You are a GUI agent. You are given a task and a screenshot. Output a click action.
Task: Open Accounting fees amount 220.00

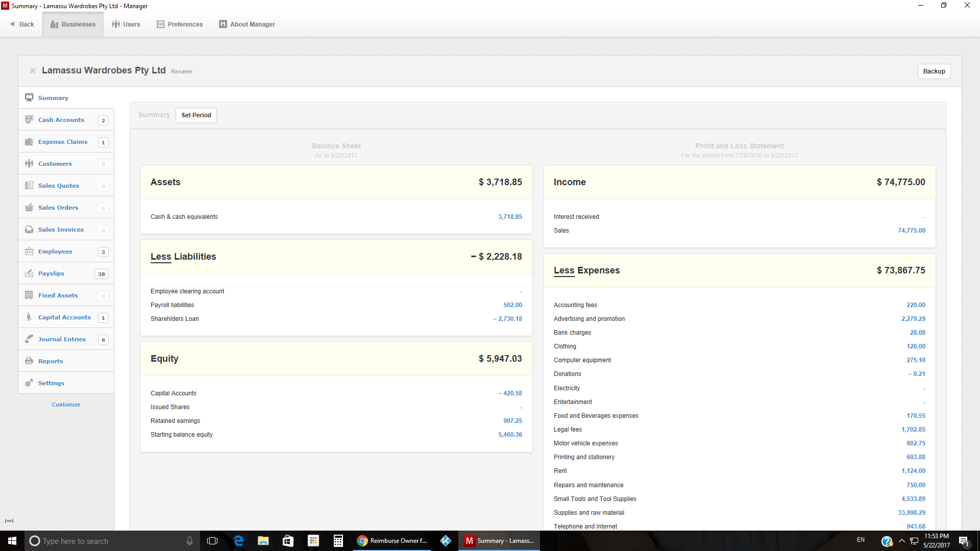pyautogui.click(x=916, y=305)
